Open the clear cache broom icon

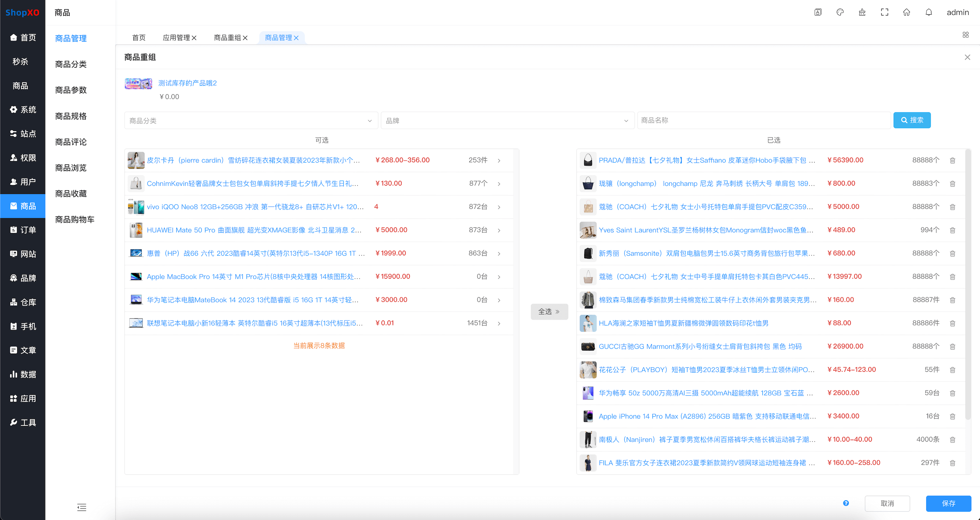pos(862,12)
